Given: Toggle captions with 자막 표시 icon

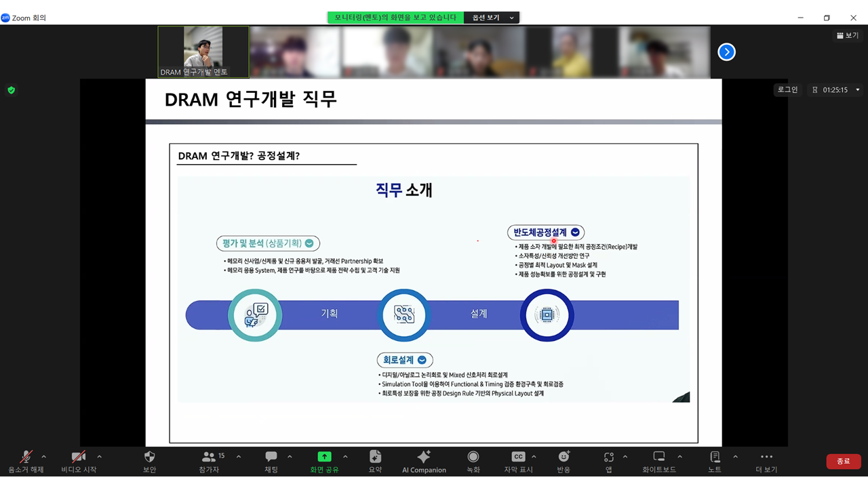Looking at the screenshot, I should click(518, 457).
